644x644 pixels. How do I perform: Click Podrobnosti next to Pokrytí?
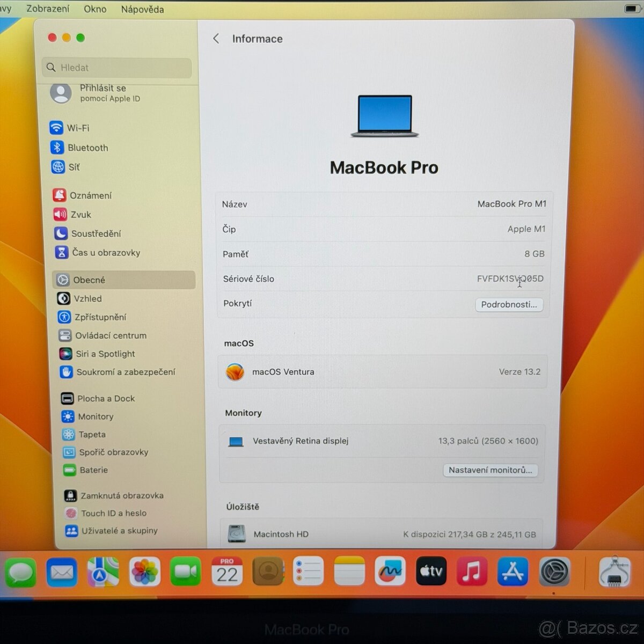509,304
